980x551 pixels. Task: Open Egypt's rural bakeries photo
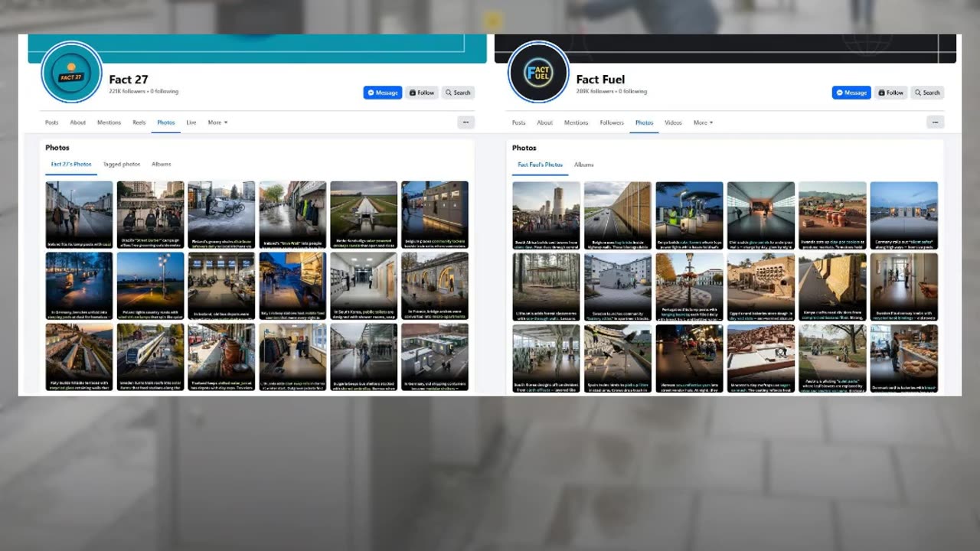tap(760, 287)
